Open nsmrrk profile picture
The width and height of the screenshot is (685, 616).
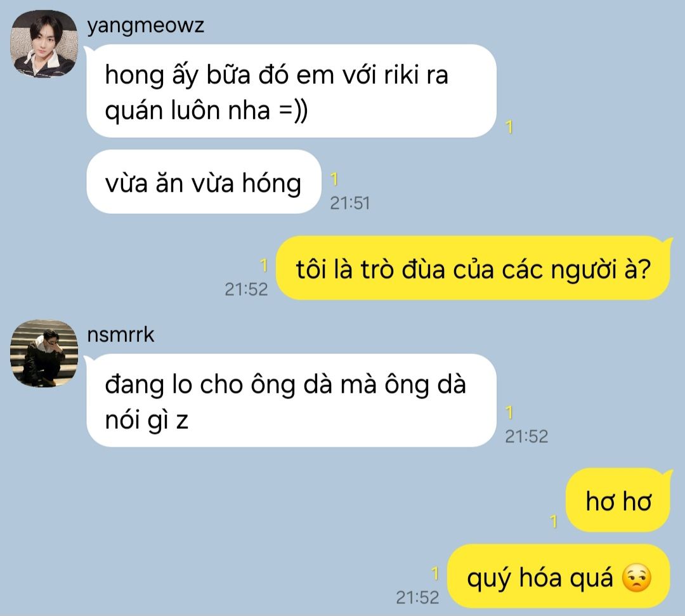[x=44, y=353]
